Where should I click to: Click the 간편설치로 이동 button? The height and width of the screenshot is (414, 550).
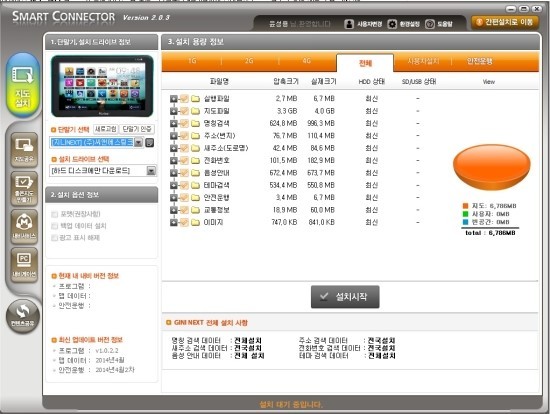(504, 22)
